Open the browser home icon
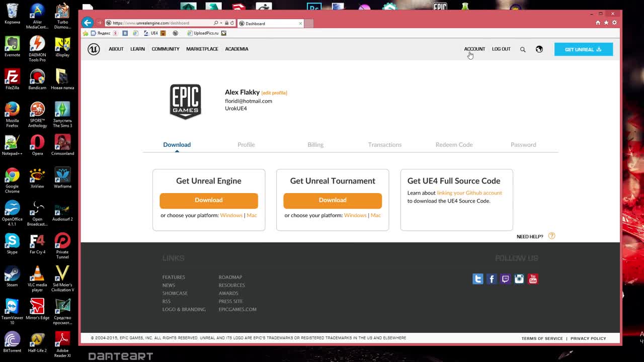The image size is (644, 362). click(598, 23)
